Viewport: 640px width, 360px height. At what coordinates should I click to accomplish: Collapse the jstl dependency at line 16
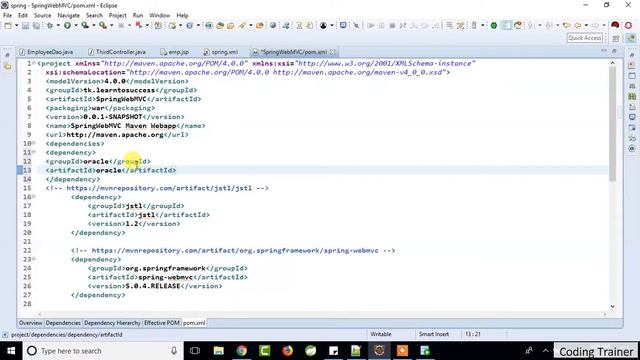pyautogui.click(x=34, y=196)
